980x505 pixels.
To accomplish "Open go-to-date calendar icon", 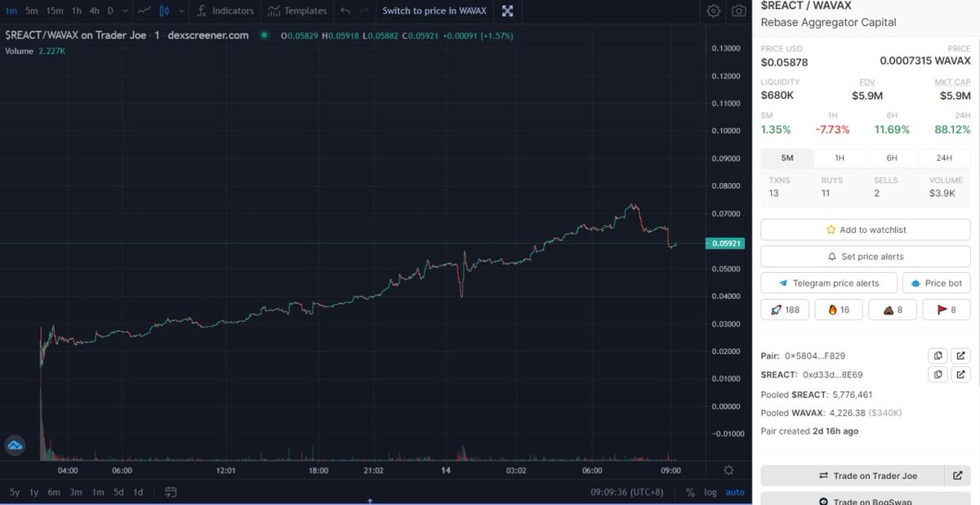I will coord(171,492).
